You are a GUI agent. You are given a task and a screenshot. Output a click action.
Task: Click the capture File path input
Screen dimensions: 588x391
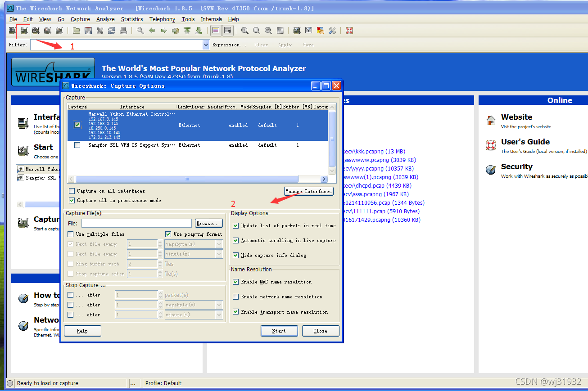(136, 223)
